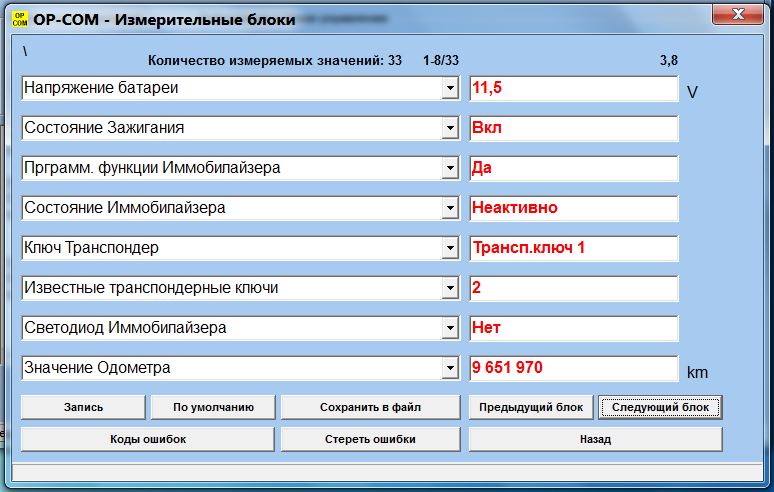Click the V unit label
The height and width of the screenshot is (492, 774).
692,92
